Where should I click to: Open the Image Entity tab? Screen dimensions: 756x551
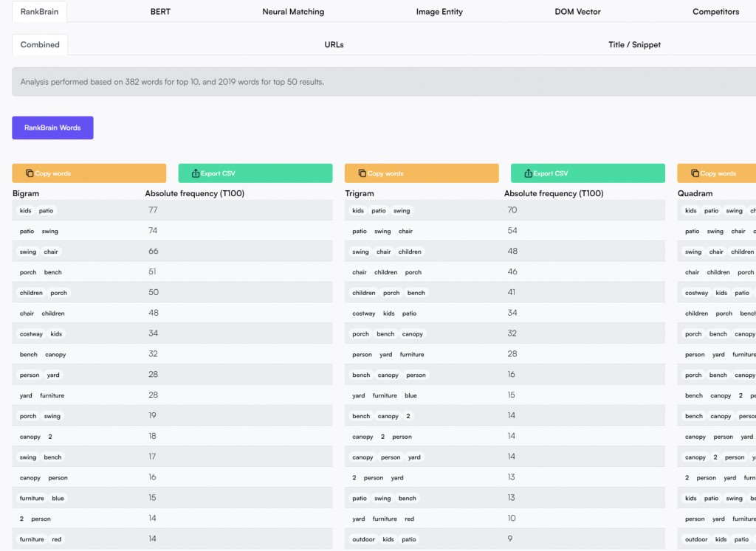click(439, 12)
